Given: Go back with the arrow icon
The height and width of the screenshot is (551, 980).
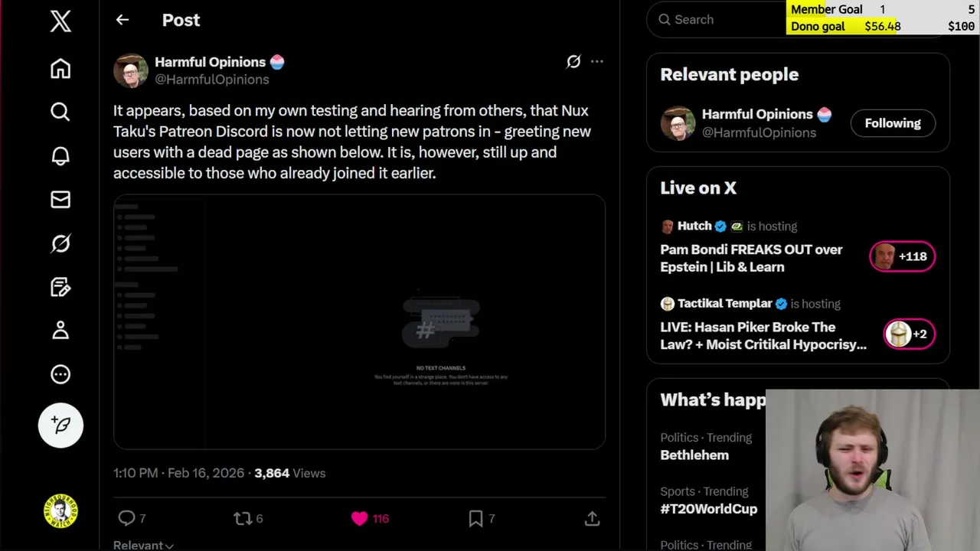Looking at the screenshot, I should click(122, 20).
